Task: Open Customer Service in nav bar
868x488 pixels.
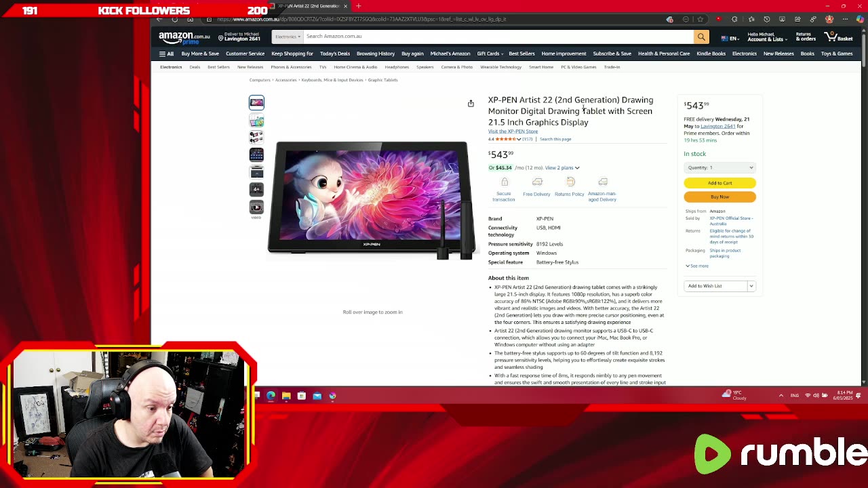Action: pos(245,54)
